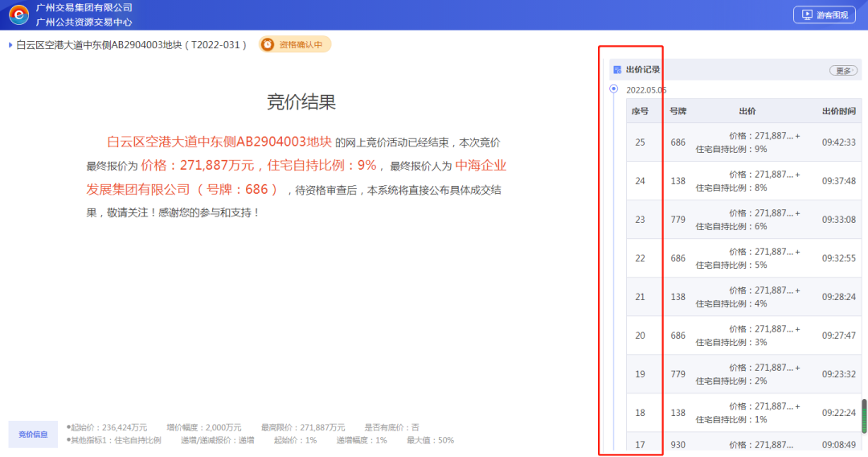Select bid row number 20
Viewport: 868px width, 457px height.
point(640,336)
